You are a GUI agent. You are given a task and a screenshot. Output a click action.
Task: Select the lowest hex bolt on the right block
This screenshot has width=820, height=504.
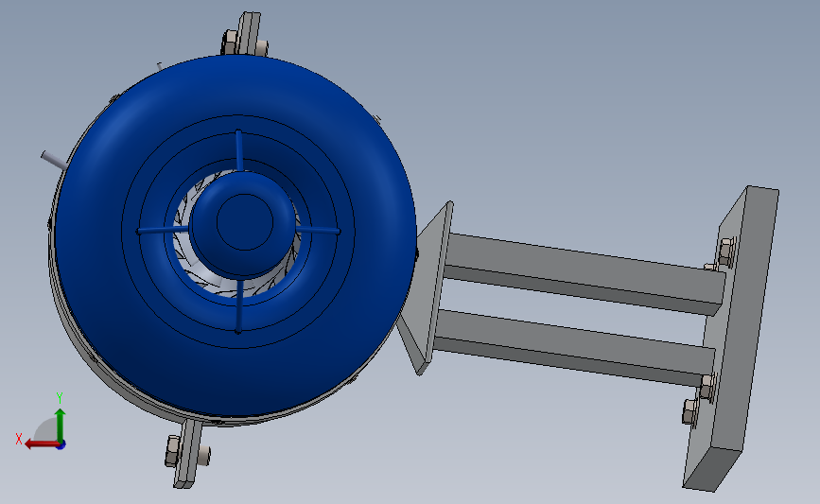click(x=690, y=411)
